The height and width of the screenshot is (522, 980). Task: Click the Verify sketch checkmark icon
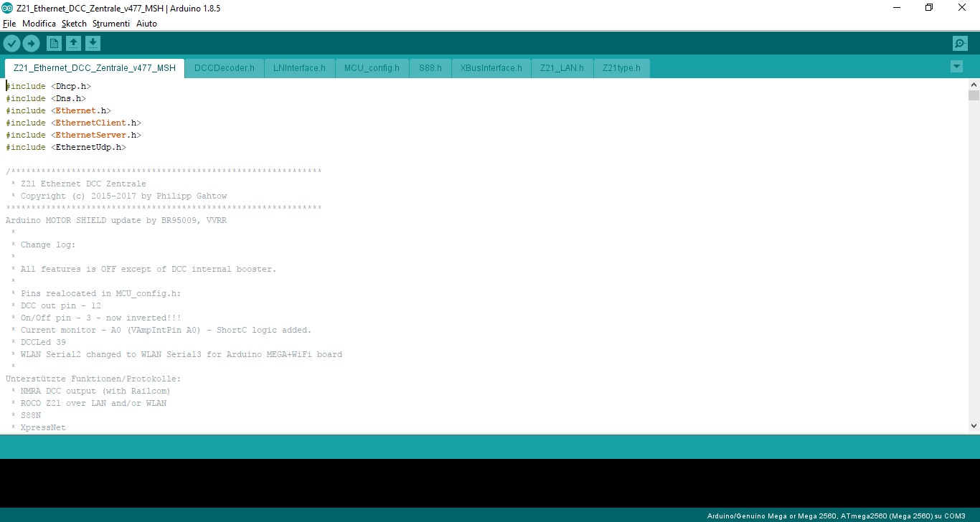11,44
